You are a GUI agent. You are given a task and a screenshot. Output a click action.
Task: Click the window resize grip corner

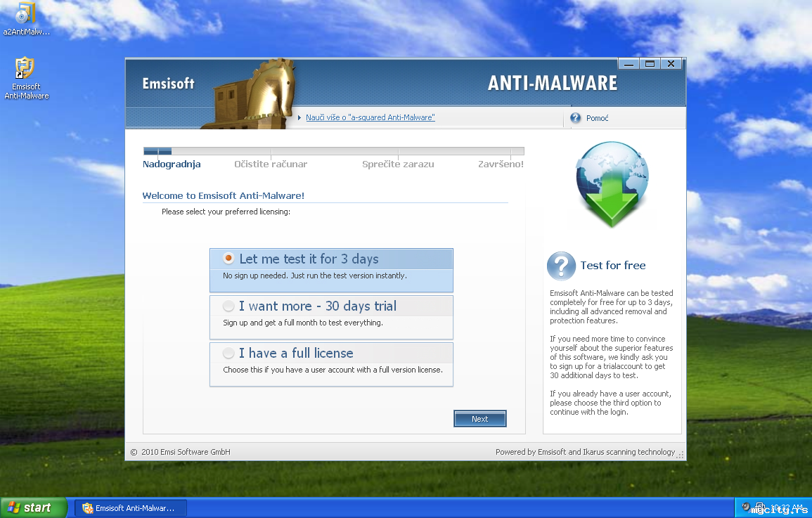tap(681, 455)
